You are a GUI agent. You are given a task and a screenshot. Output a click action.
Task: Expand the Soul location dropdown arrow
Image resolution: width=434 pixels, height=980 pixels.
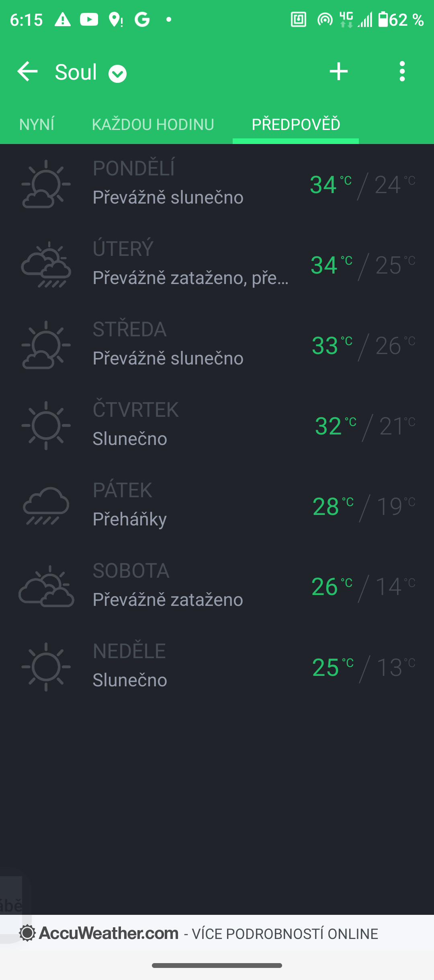[117, 74]
